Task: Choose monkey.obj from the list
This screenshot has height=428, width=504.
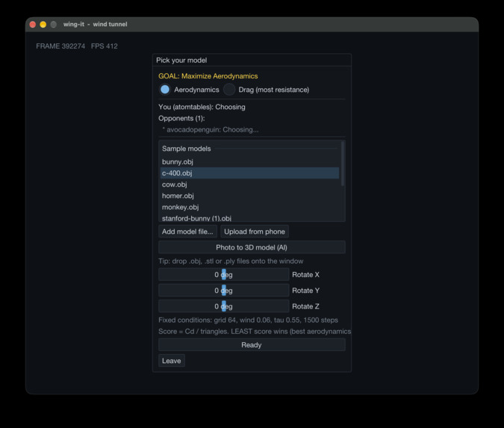Action: tap(249, 207)
